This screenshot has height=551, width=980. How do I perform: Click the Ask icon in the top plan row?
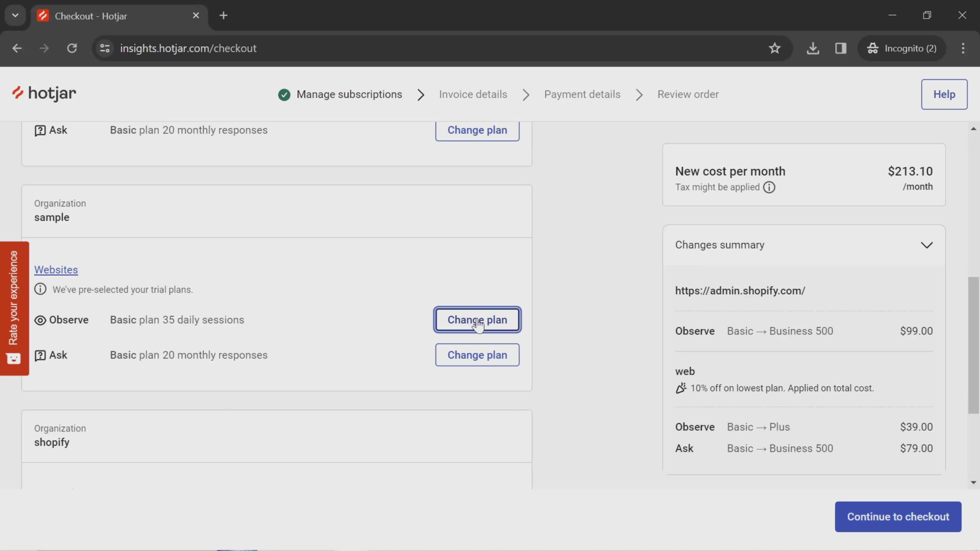[40, 130]
